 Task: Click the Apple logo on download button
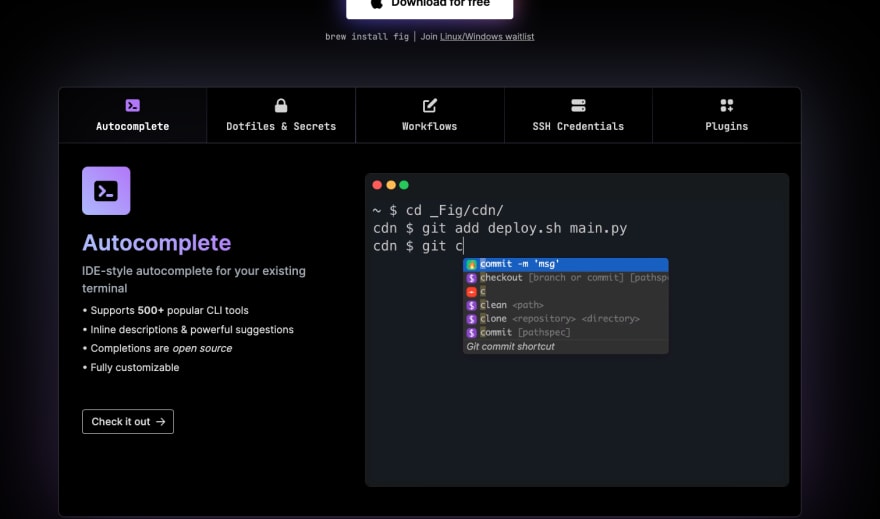click(x=377, y=3)
